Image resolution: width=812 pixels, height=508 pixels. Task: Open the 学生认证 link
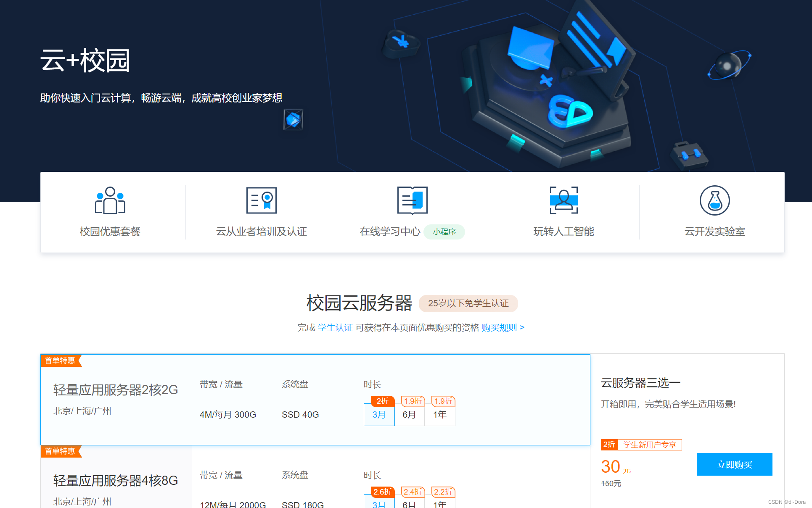[335, 328]
